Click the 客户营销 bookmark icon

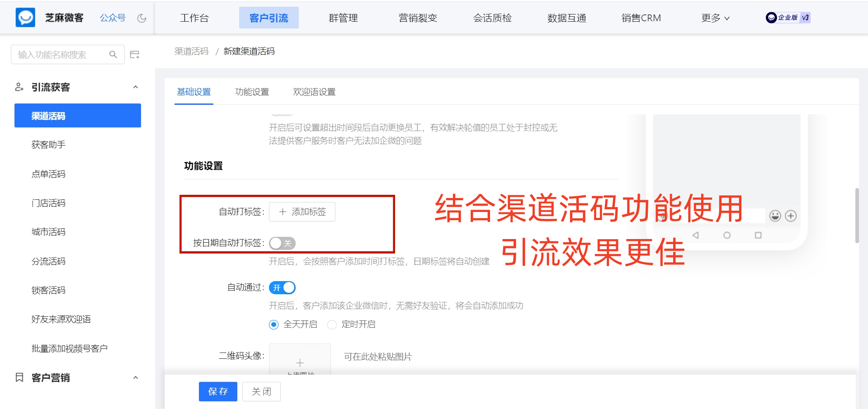tap(19, 377)
